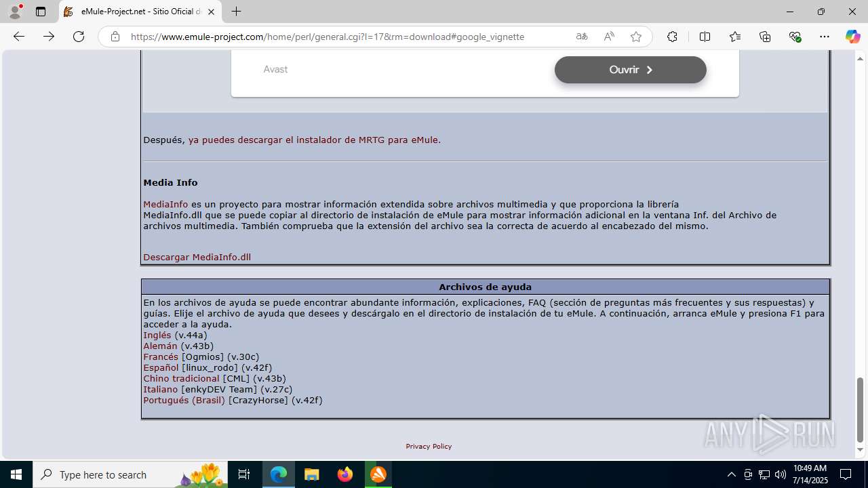The height and width of the screenshot is (488, 868).
Task: Open the clock showing 10:49 AM
Action: click(810, 474)
